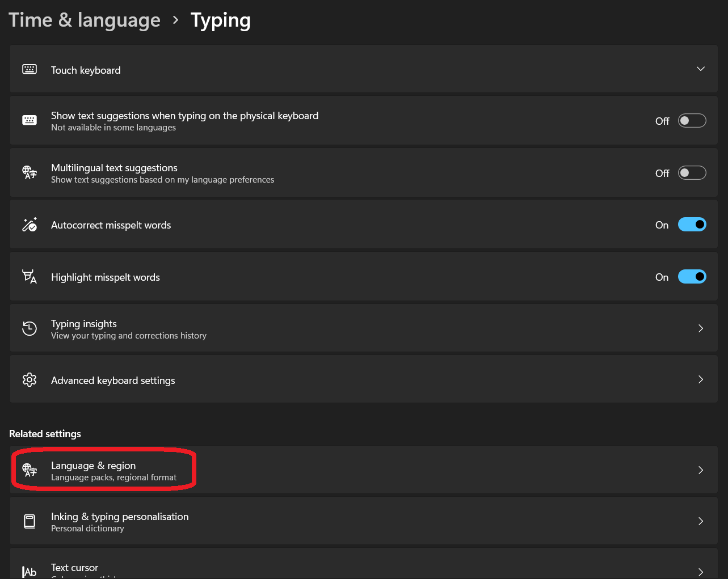Click the physical keyboard suggestions icon
The width and height of the screenshot is (728, 579).
[x=30, y=120]
